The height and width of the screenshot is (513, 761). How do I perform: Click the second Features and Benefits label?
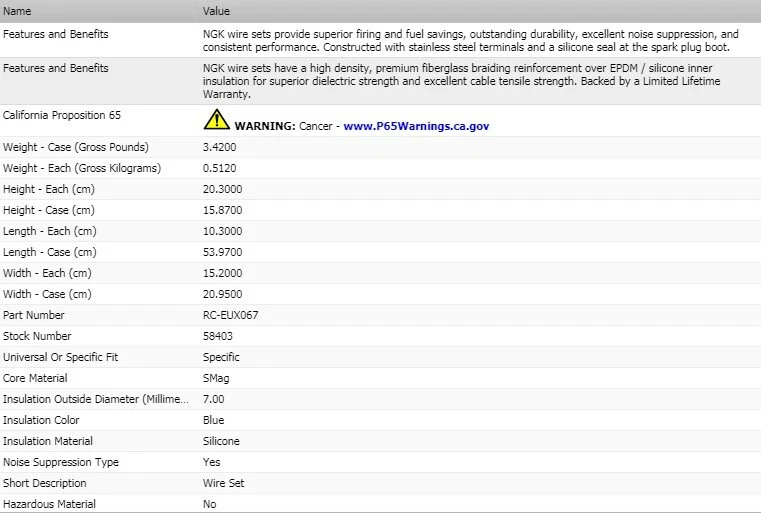55,68
